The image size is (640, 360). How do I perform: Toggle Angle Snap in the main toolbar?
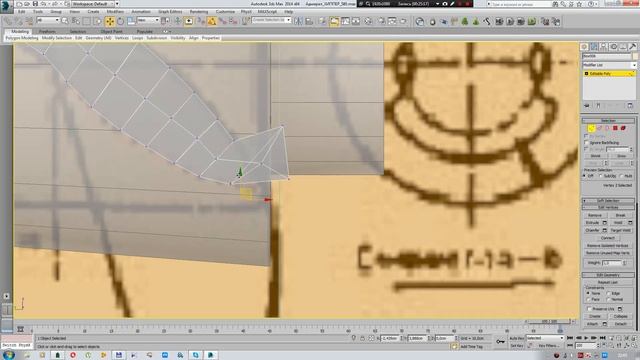point(211,21)
